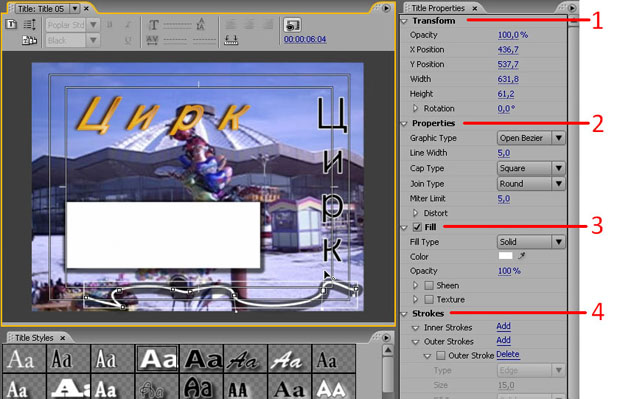
Task: Expand the Texture options triangle
Action: pyautogui.click(x=415, y=299)
